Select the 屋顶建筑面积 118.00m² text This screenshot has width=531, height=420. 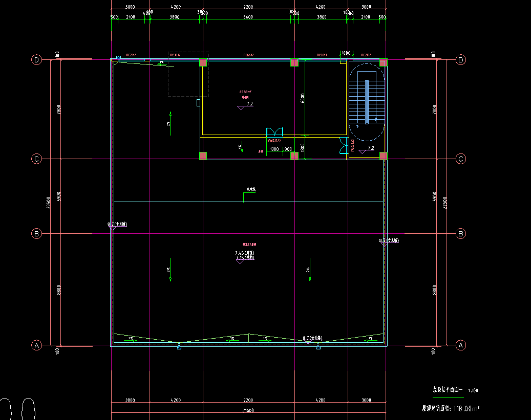pyautogui.click(x=450, y=408)
